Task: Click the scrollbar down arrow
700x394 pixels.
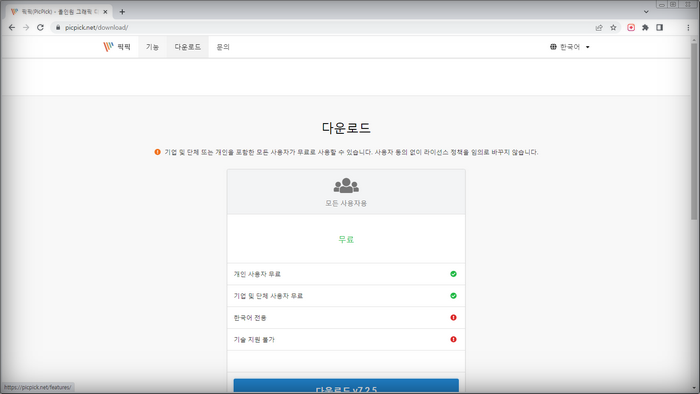Action: pyautogui.click(x=694, y=388)
